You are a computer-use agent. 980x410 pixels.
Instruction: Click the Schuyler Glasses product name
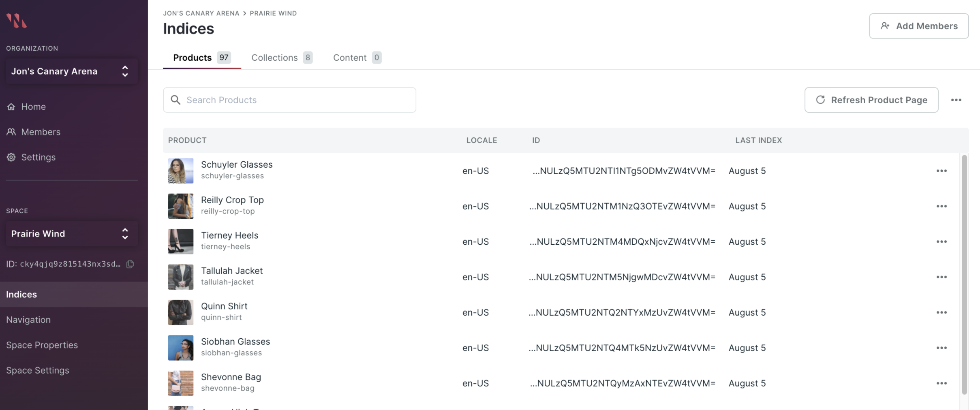tap(237, 164)
